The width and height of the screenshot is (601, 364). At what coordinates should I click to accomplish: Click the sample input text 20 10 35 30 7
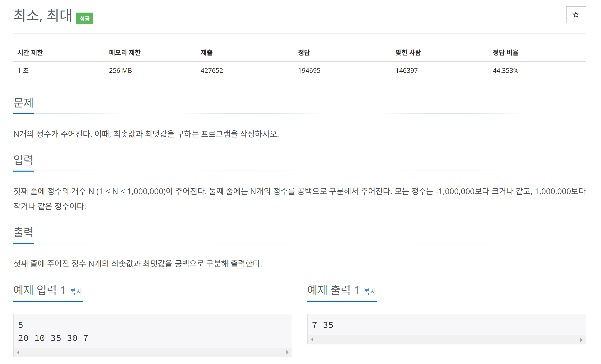coord(53,338)
